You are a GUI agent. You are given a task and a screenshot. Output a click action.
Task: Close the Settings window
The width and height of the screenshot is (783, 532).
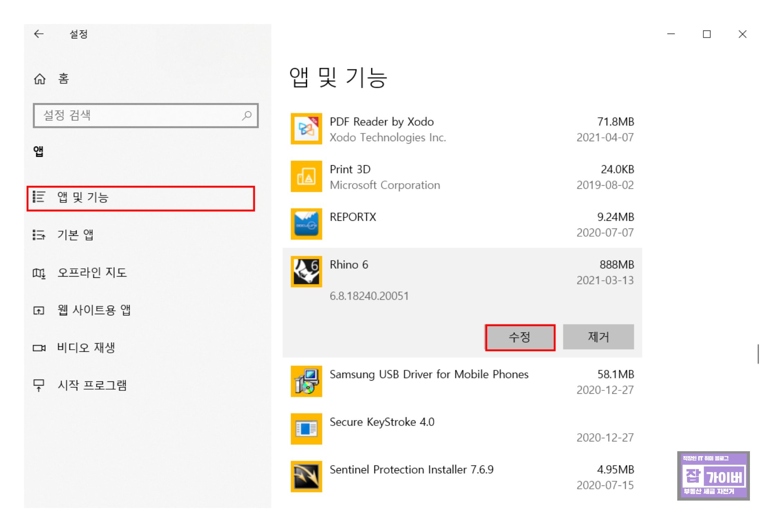[743, 34]
